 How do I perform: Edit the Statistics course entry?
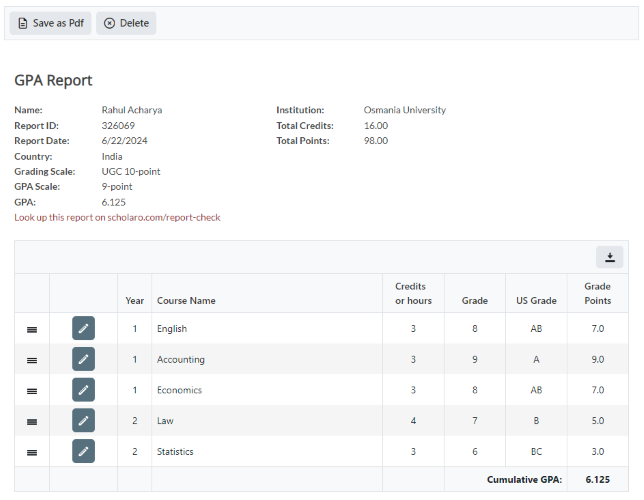[x=83, y=452]
